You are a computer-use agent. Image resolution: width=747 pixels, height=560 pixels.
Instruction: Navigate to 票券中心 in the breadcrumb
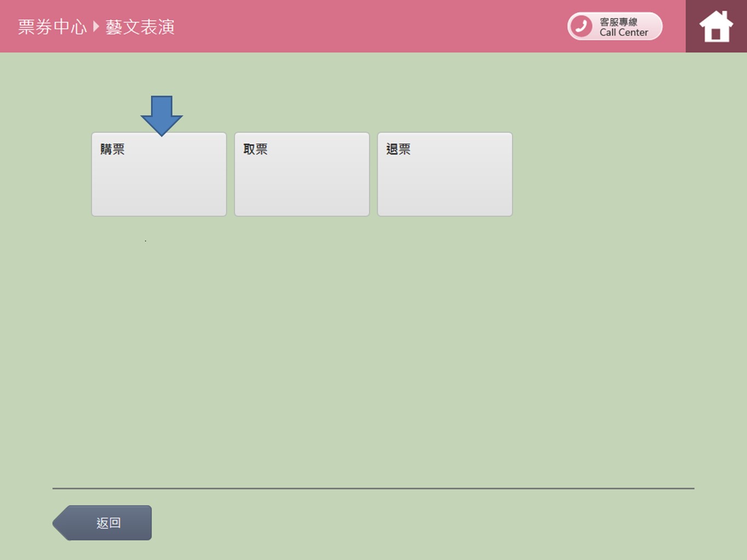52,27
